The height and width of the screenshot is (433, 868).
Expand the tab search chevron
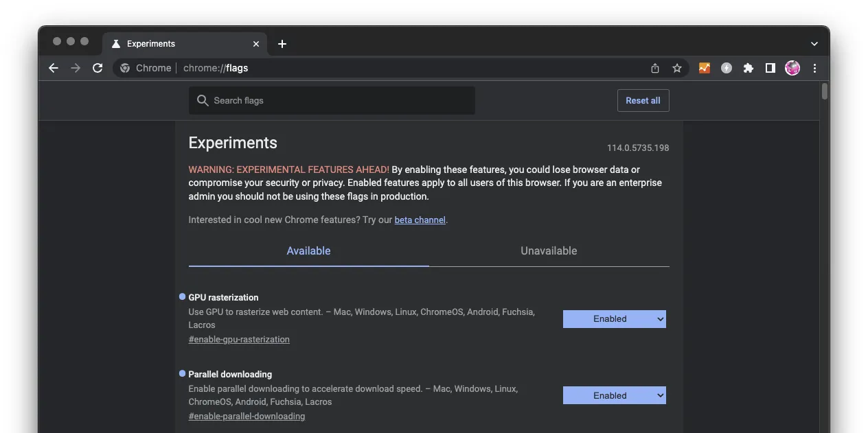click(x=814, y=44)
